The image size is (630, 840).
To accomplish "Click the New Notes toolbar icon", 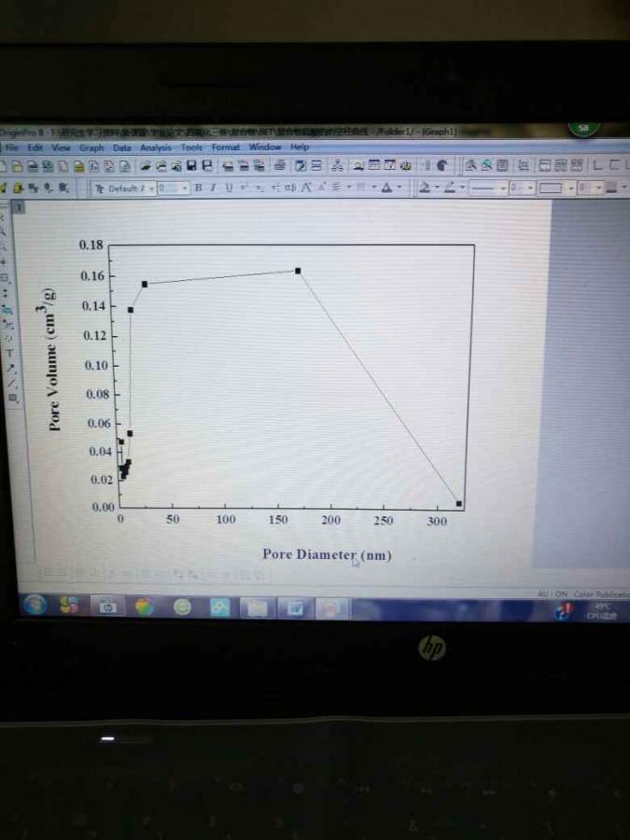I will coord(124,166).
